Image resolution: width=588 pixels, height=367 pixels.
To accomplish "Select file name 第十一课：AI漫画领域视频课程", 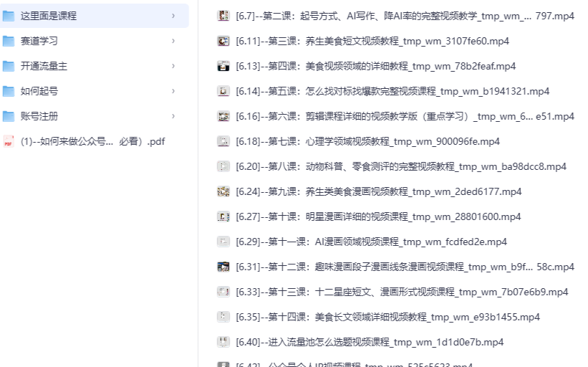I will pyautogui.click(x=371, y=242).
